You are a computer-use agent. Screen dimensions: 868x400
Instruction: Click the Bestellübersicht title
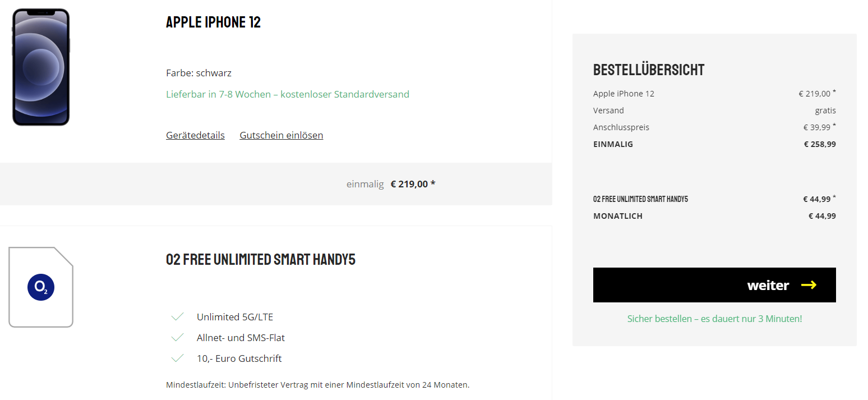[649, 70]
